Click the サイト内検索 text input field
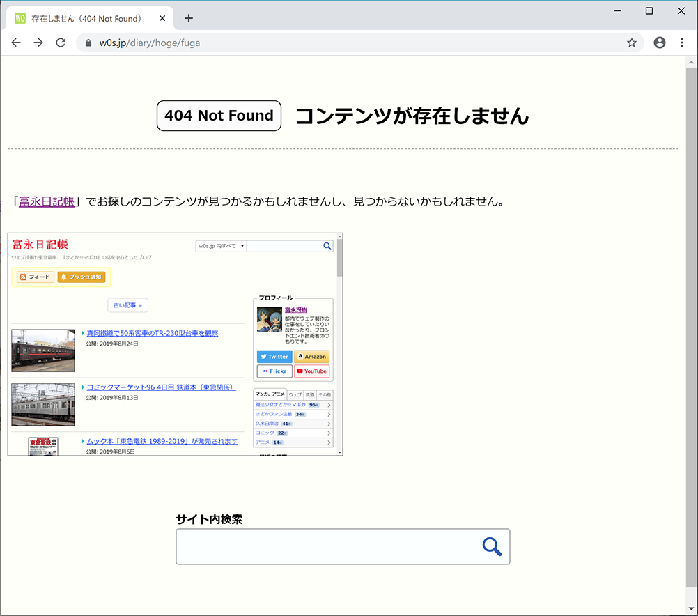Screen dimensions: 698x616 [327, 547]
